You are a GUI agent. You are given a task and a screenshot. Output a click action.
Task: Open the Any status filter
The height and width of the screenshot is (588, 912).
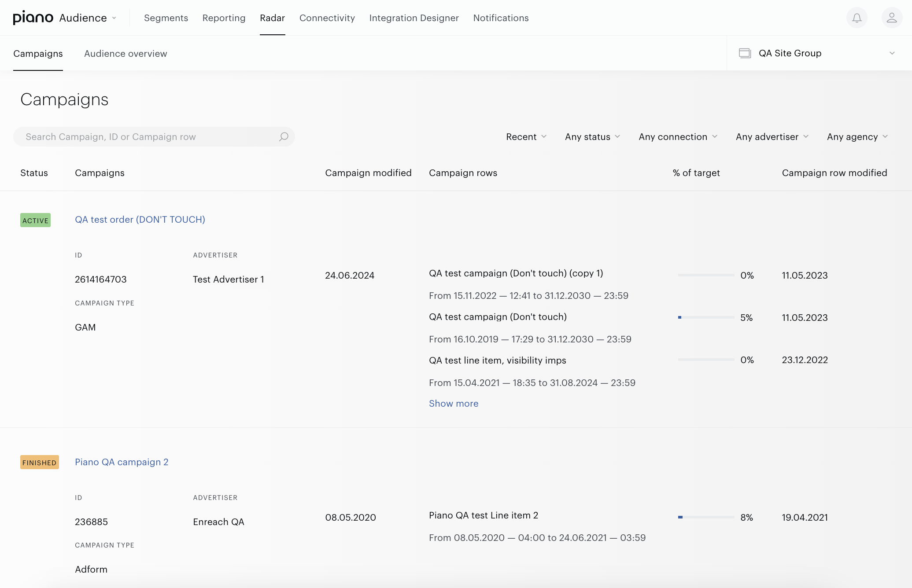593,137
